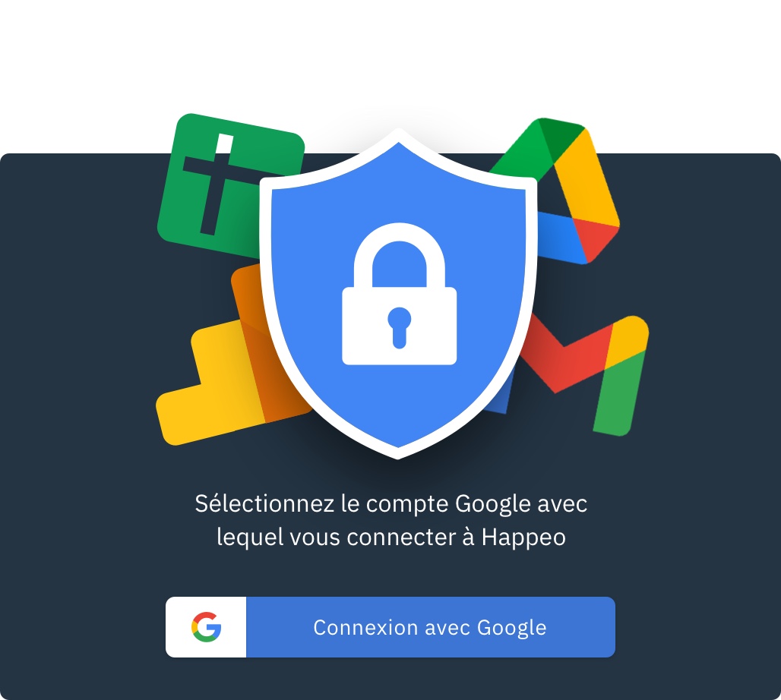Click the green leg of Gmail icon
Screen dimensions: 781x700
[618, 393]
